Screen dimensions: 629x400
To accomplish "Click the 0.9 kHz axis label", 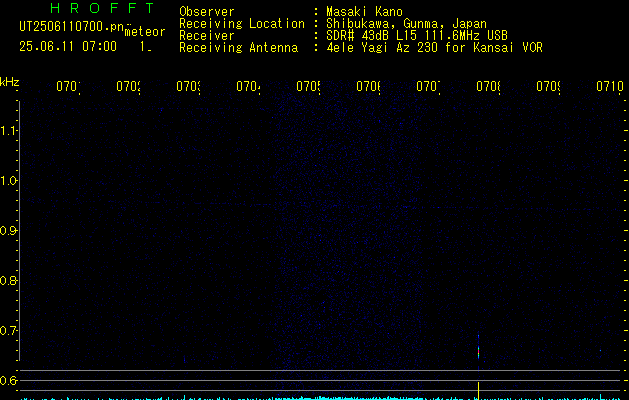I will [x=8, y=230].
